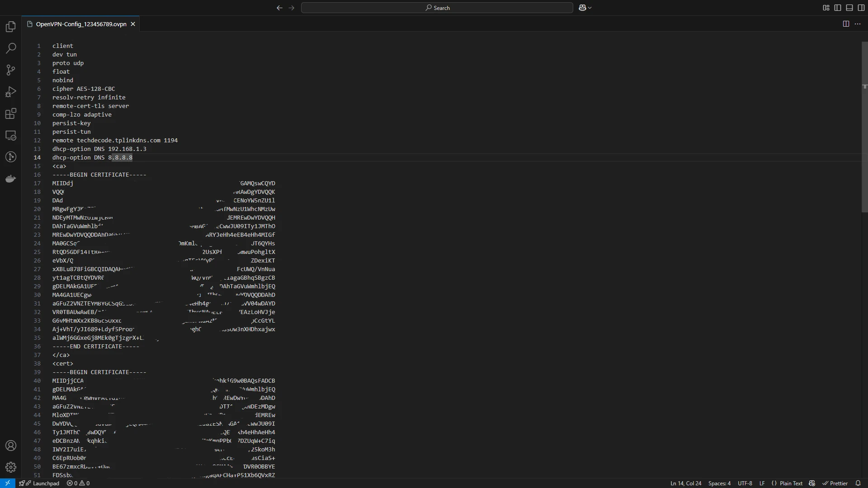Screen dimensions: 868x488
Task: Click line 1 text 'client'
Action: (x=63, y=46)
